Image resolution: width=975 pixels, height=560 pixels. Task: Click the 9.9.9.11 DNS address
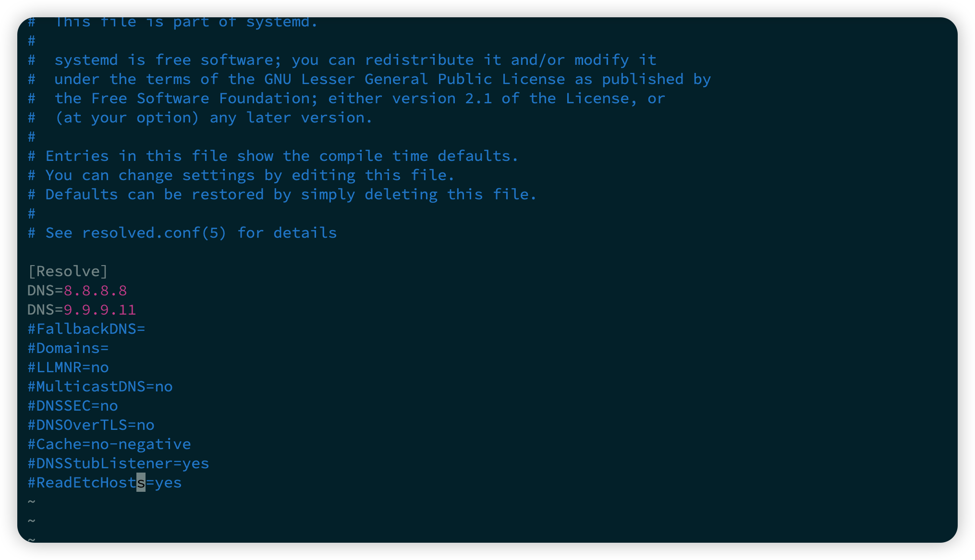click(x=100, y=310)
